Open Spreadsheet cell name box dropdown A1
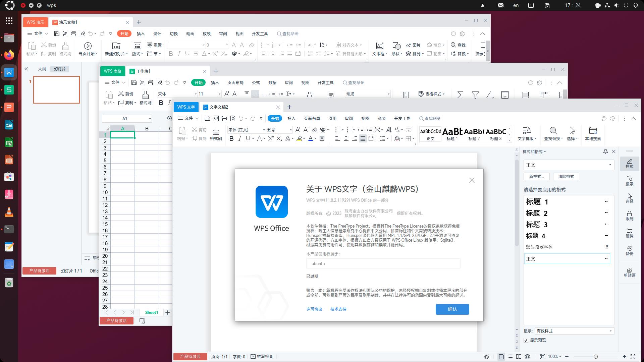Screen dimensions: 644x362 (150, 119)
